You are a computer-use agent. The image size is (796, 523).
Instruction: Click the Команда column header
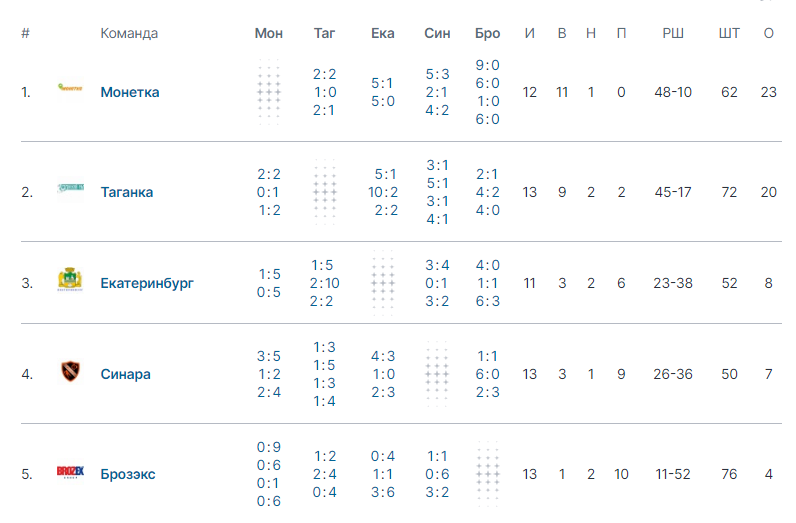[x=129, y=34]
